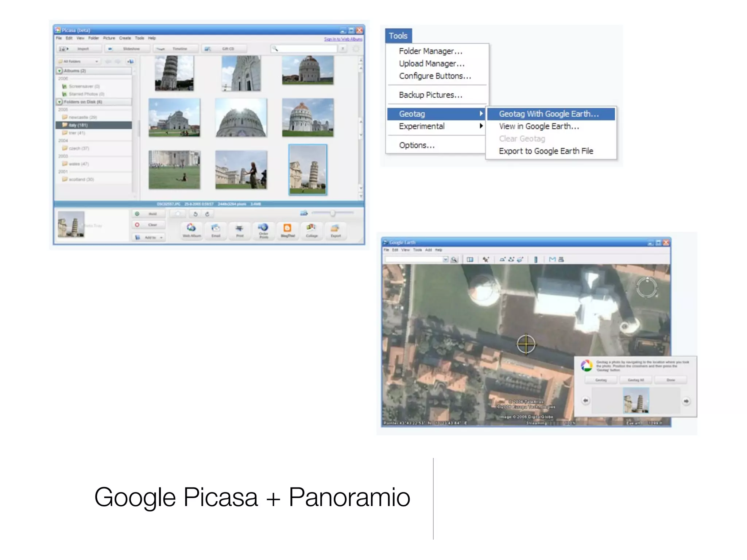The height and width of the screenshot is (560, 747).
Task: Click the thumbnail size slider handle
Action: tap(332, 213)
